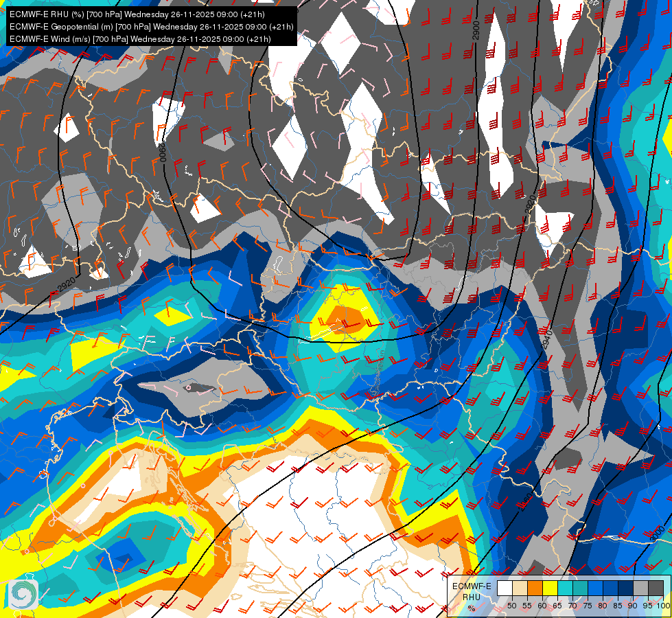Viewport: 672px width, 618px height.
Task: Select the dark gray 95-100 legend swatch
Action: point(656,588)
